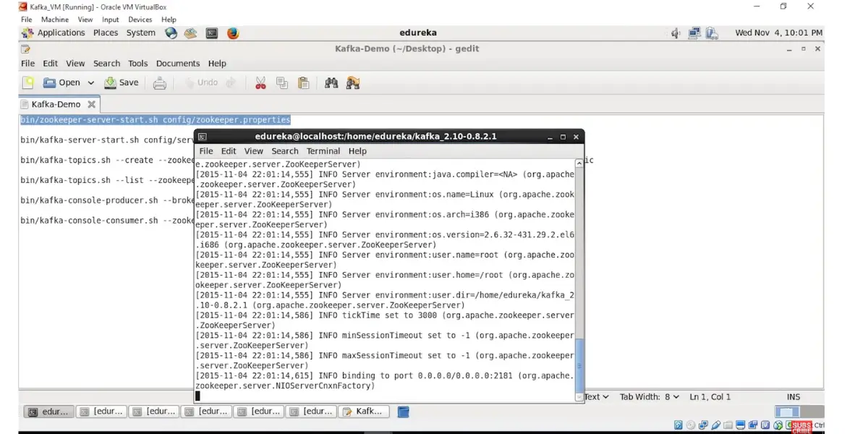Open the Text syntax mode dropdown
Screen dimensions: 868x434
[597, 396]
